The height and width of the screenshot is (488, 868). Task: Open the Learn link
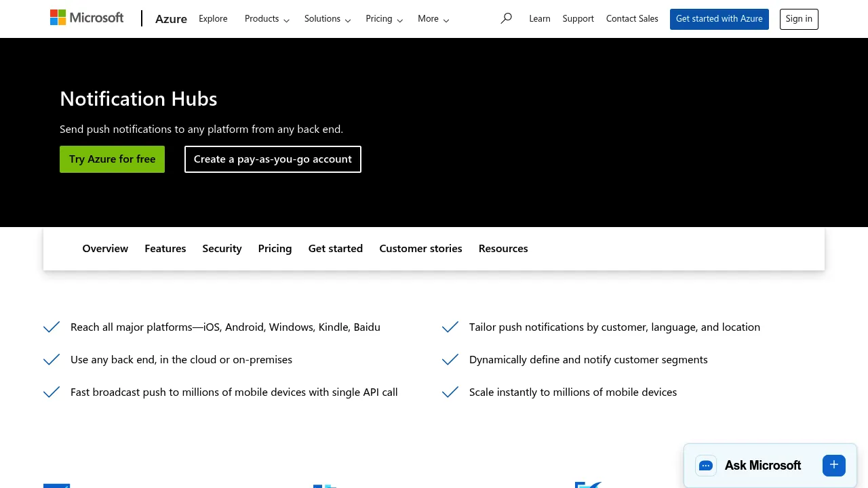[540, 19]
